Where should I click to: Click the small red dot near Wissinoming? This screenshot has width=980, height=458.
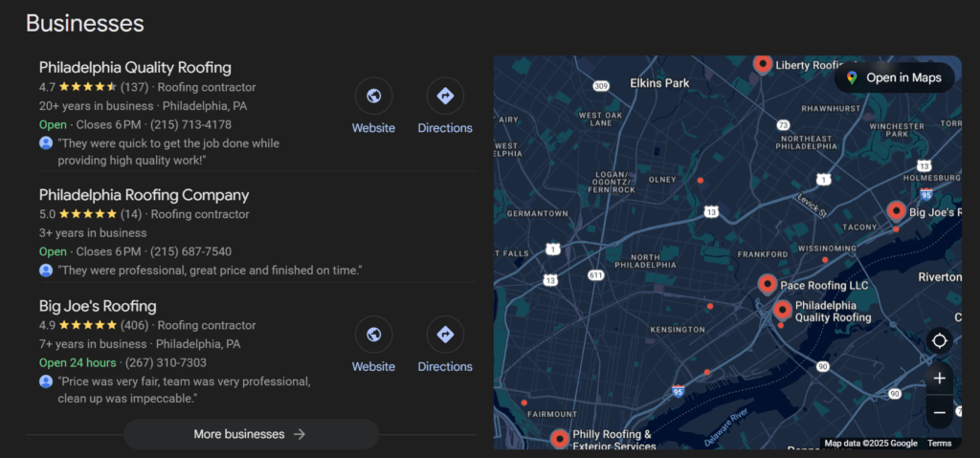825,259
